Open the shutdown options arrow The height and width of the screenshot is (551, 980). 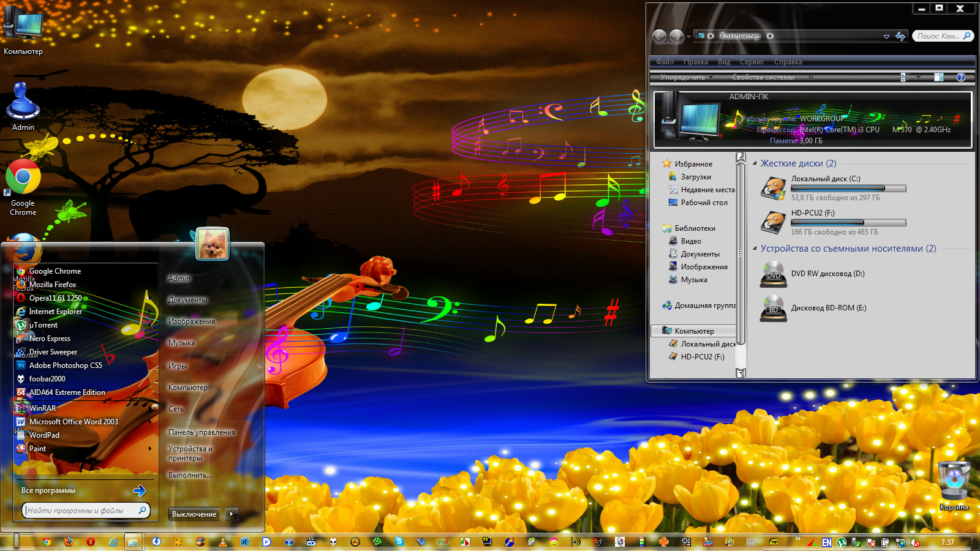click(232, 514)
